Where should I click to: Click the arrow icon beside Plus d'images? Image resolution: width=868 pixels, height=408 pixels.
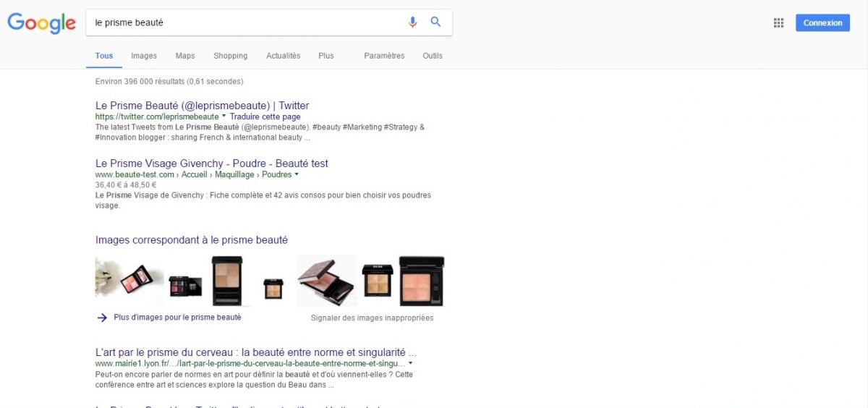101,317
